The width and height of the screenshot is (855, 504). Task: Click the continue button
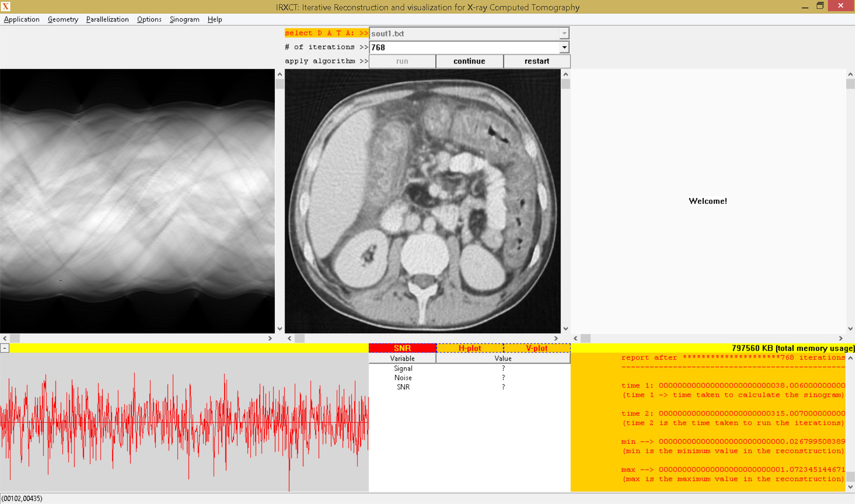(470, 61)
